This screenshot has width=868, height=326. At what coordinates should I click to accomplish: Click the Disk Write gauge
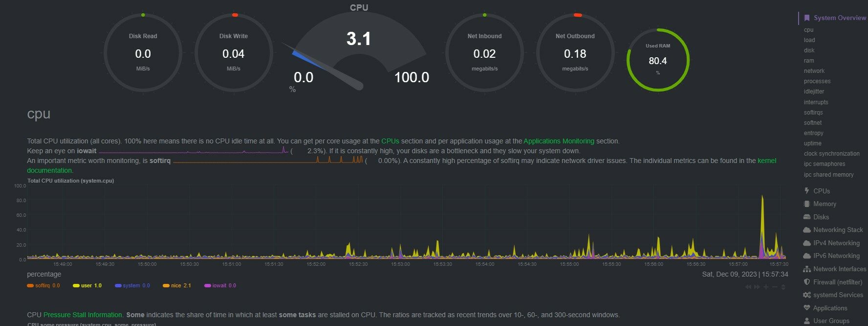234,52
